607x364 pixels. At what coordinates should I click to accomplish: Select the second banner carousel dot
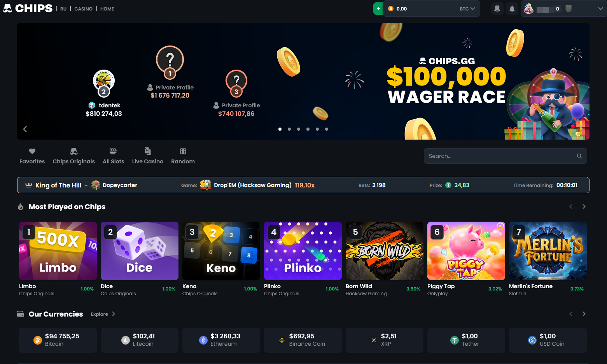[x=289, y=129]
